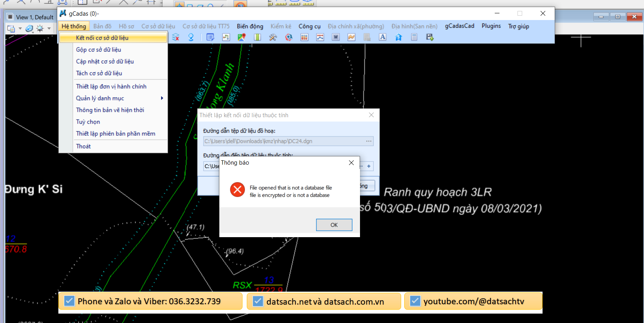This screenshot has width=644, height=323.
Task: Click checkbox beside Phone và Zalo banner
Action: click(x=69, y=301)
